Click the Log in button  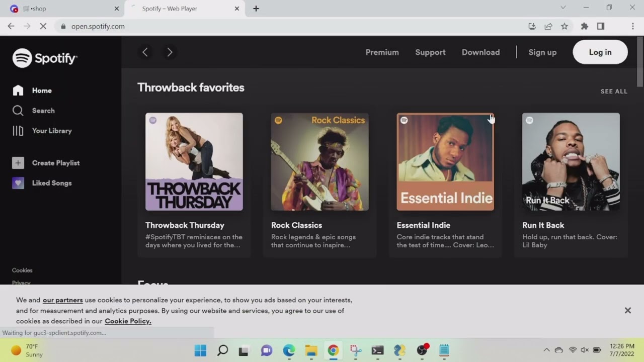tap(600, 52)
